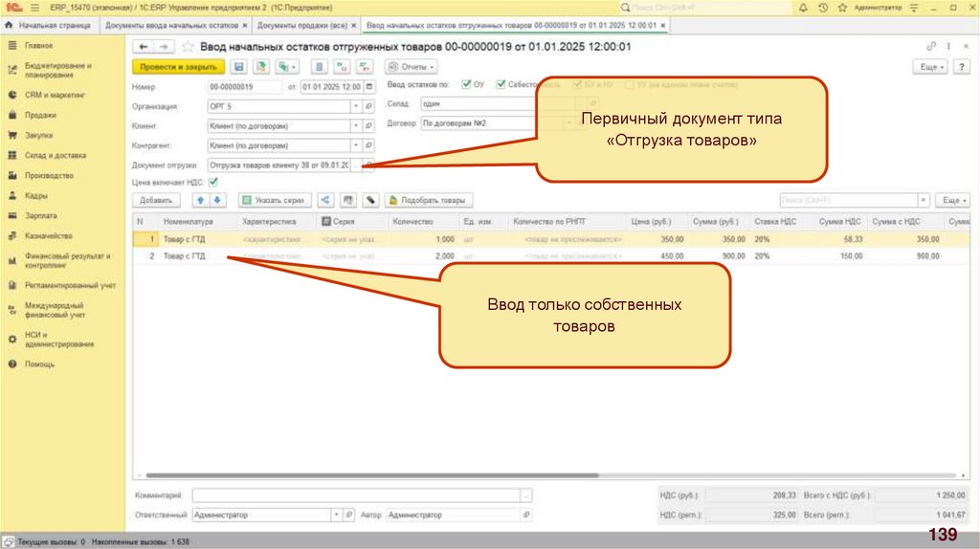Screen dimensions: 980x549
Task: Switch to 'Документы продажи (все)' tab
Action: point(301,26)
